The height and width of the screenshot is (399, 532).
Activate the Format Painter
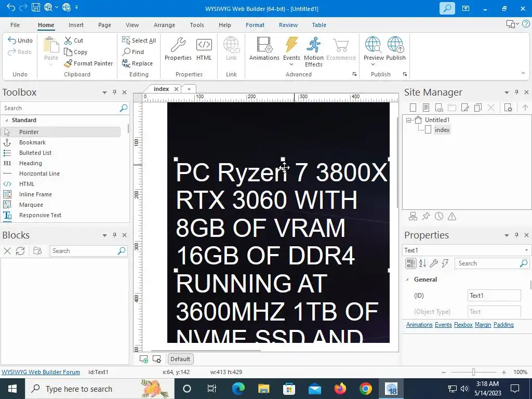click(x=88, y=63)
